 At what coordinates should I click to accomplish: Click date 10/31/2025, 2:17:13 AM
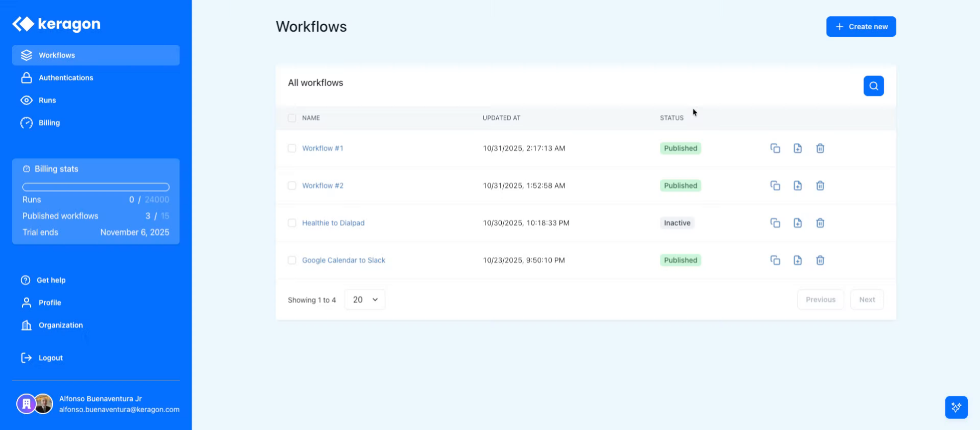coord(524,148)
